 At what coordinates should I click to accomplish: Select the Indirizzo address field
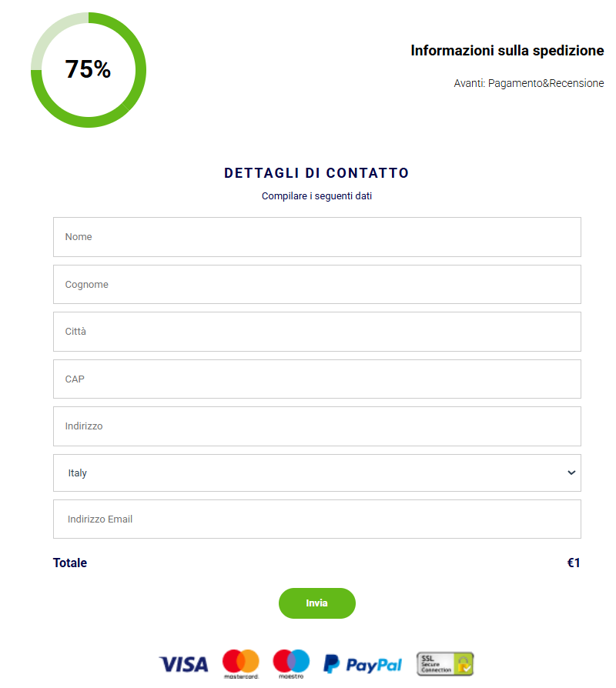[317, 426]
